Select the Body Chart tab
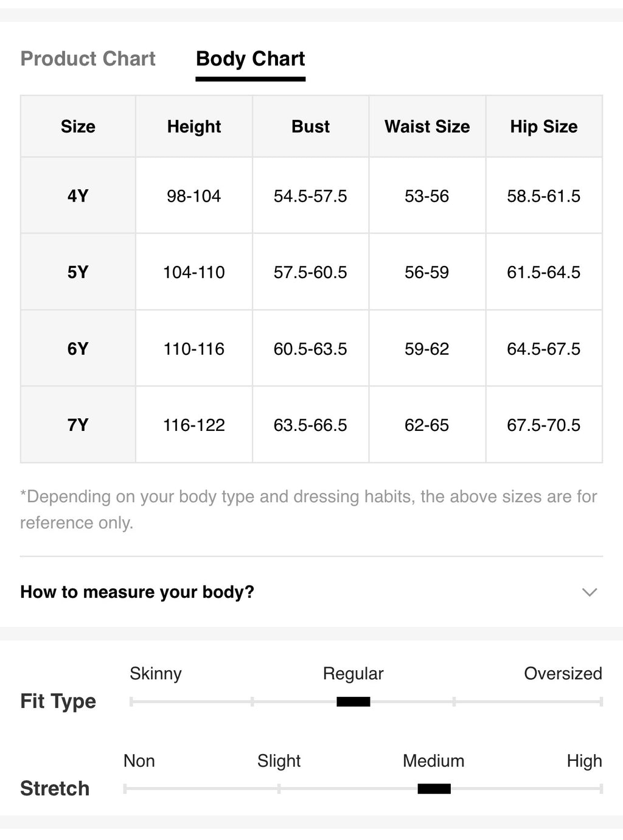 (250, 58)
